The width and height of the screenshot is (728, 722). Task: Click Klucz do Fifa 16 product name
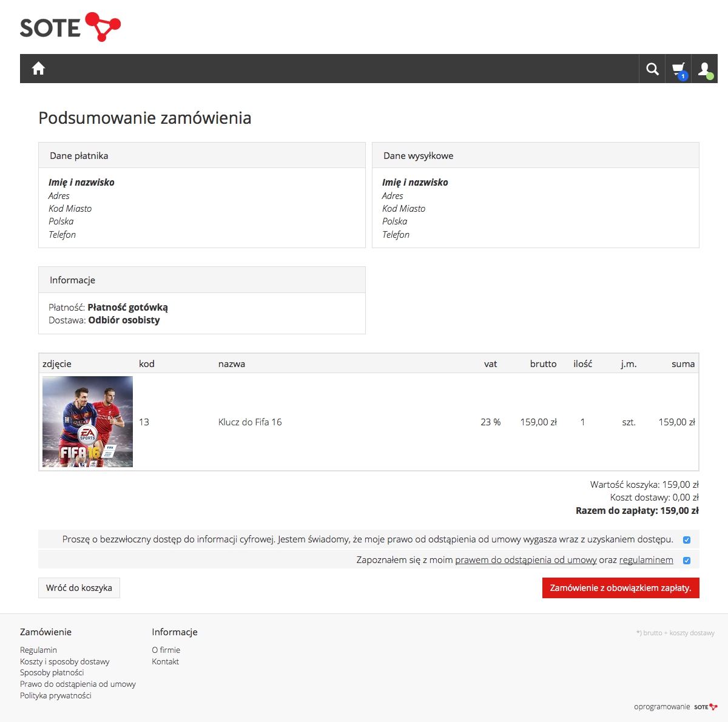coord(250,422)
